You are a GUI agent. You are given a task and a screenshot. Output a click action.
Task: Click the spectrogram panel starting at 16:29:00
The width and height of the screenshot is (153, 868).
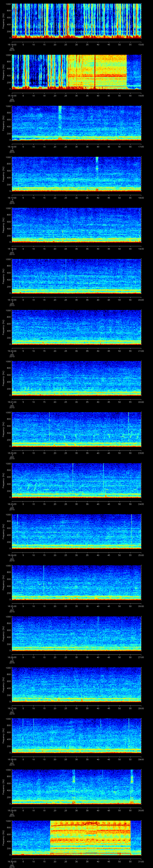coord(77,786)
